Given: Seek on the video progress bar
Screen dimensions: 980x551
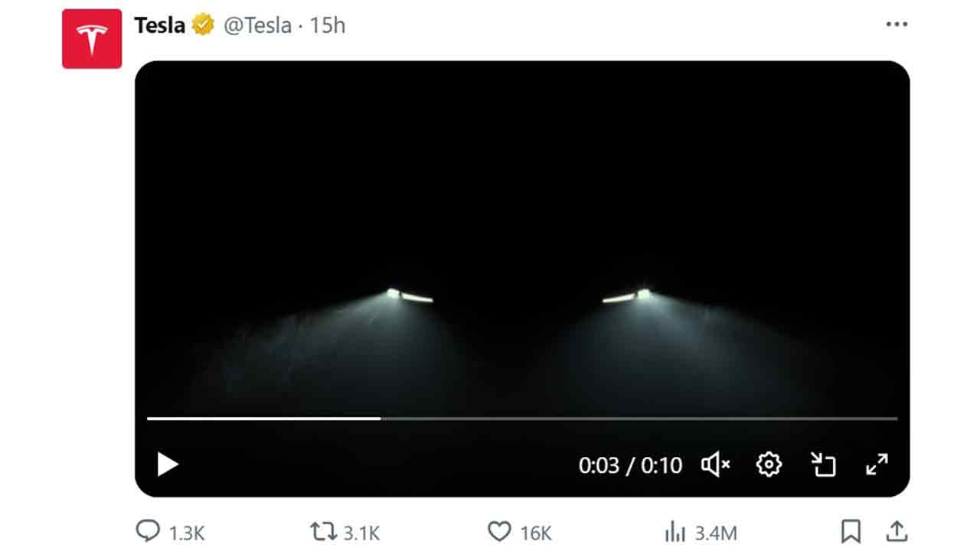Looking at the screenshot, I should point(522,419).
